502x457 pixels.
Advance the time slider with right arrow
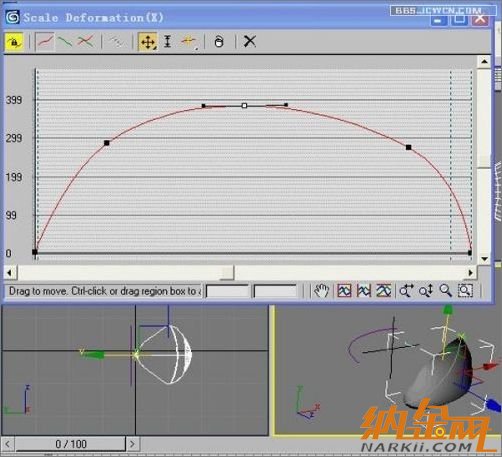[x=132, y=444]
